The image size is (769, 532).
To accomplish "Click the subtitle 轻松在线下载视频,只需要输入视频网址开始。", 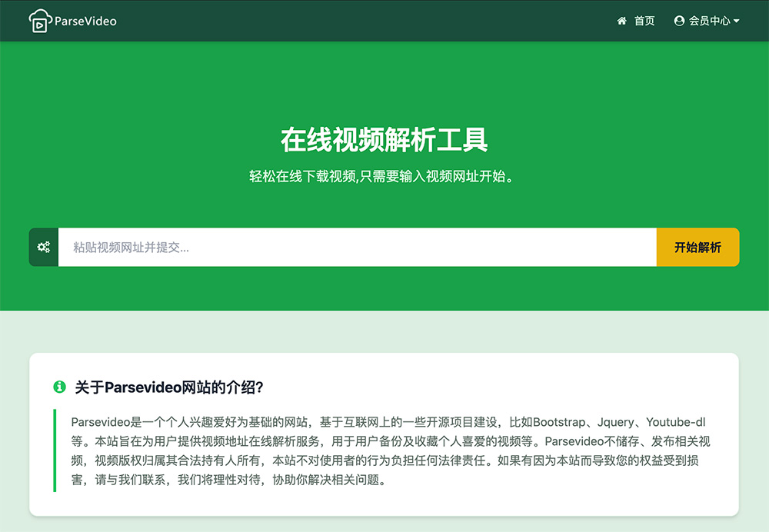I will pyautogui.click(x=381, y=176).
